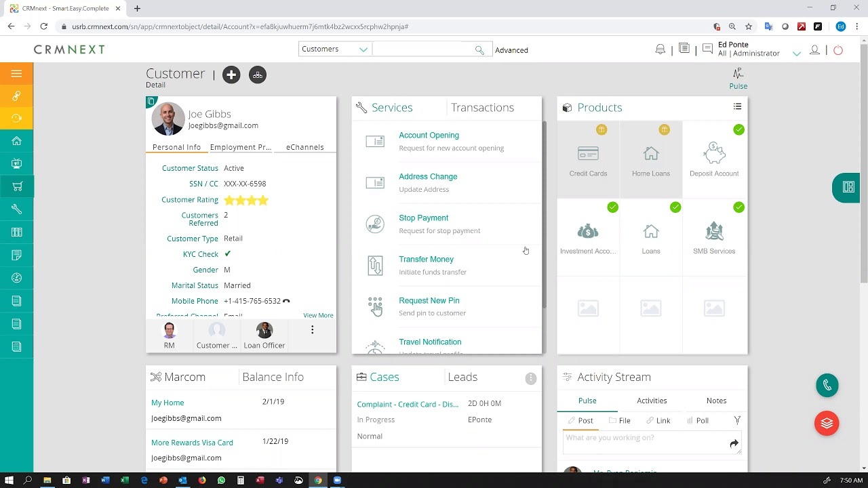Click the notification bell icon
The image size is (868, 488).
tap(660, 49)
